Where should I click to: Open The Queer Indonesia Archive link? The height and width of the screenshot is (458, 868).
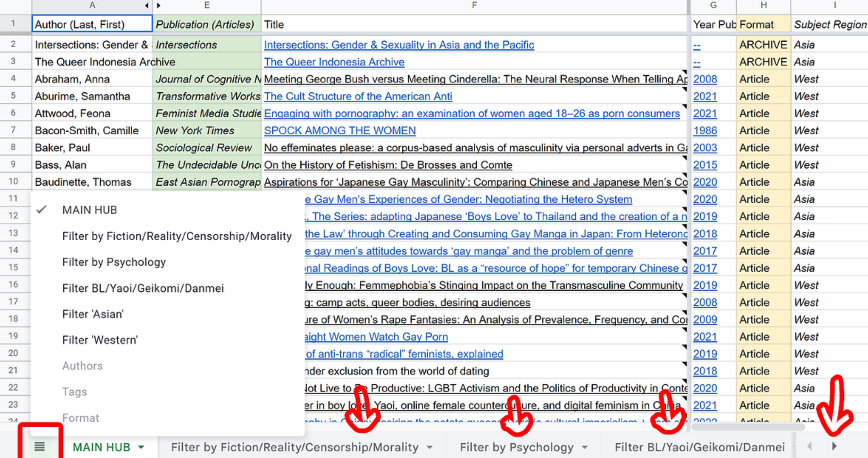334,62
